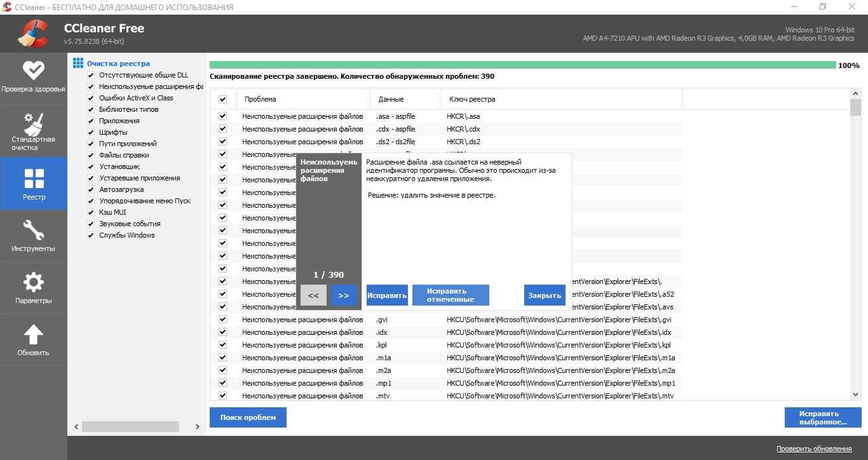Viewport: 868px width, 460px height.
Task: Click the Поиск проблем button
Action: (248, 417)
